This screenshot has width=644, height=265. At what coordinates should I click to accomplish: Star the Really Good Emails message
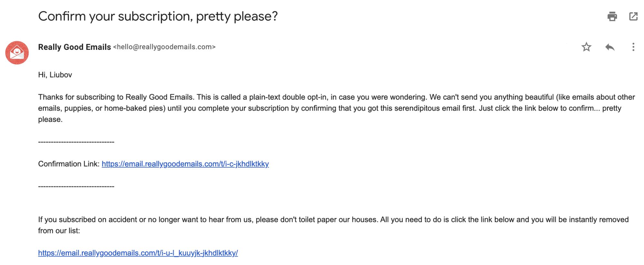coord(586,47)
